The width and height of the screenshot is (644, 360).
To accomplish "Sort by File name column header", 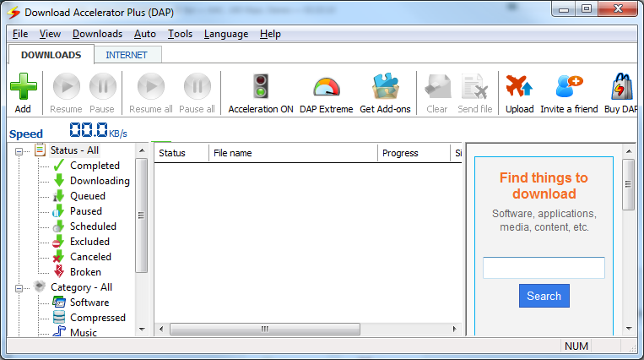I will pos(293,153).
